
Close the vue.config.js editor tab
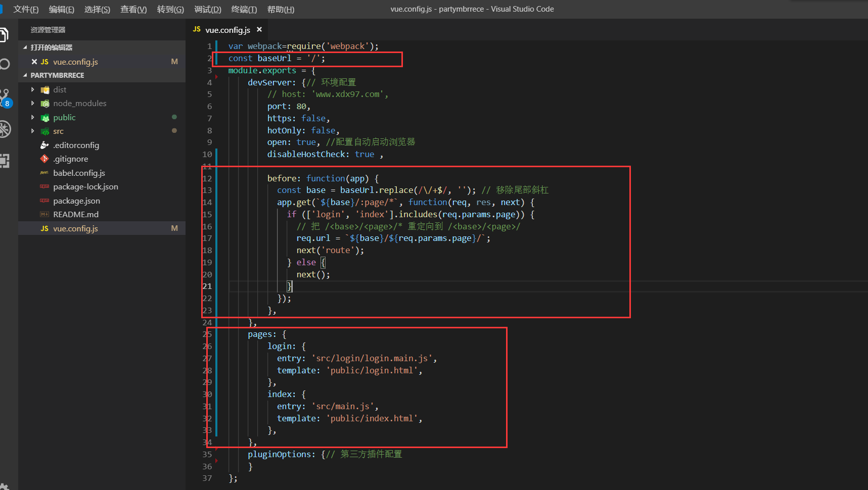(259, 30)
